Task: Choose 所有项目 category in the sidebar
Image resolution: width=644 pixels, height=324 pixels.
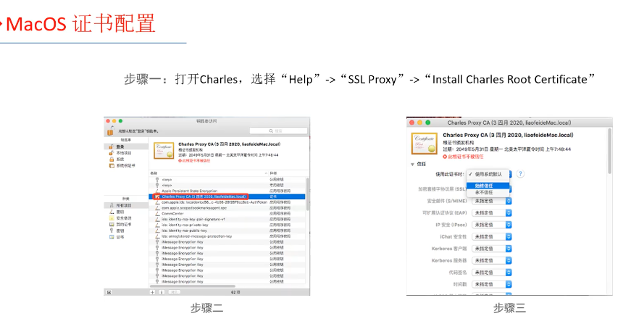Action: [127, 205]
